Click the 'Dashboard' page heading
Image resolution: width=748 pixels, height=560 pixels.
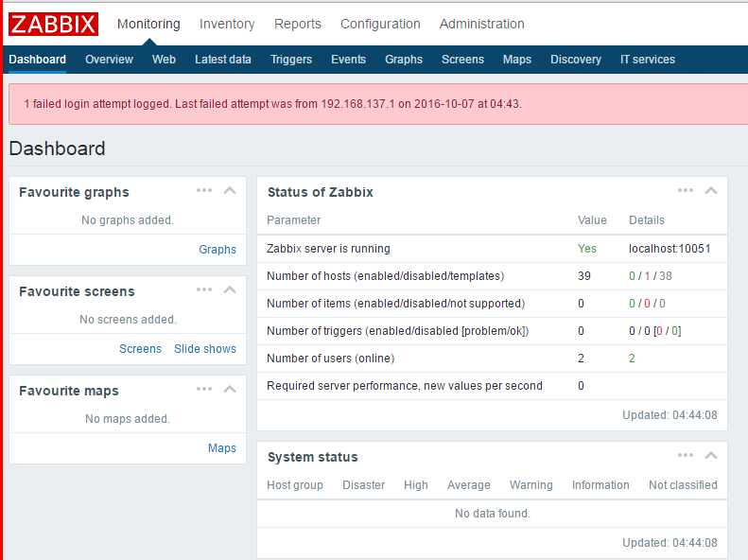[58, 149]
